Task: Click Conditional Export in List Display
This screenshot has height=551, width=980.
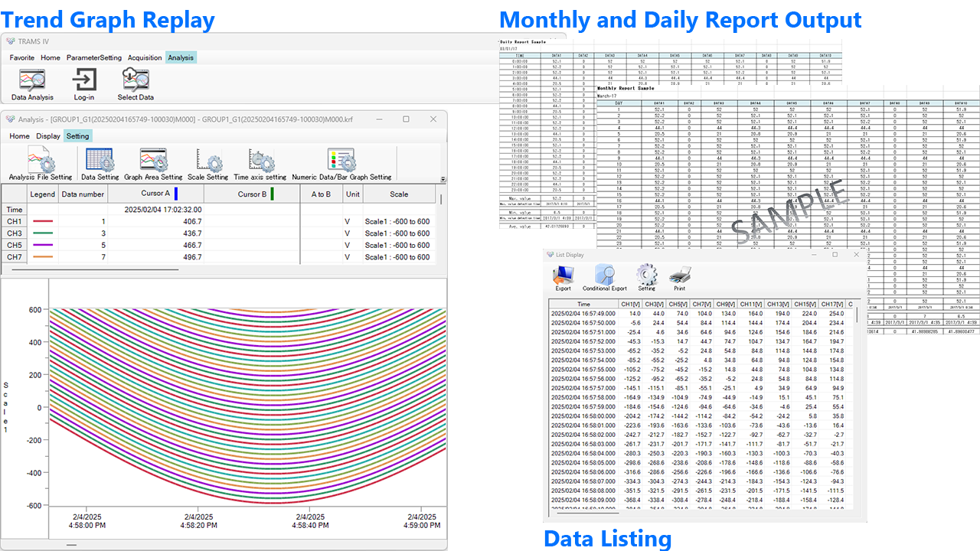Action: point(604,279)
